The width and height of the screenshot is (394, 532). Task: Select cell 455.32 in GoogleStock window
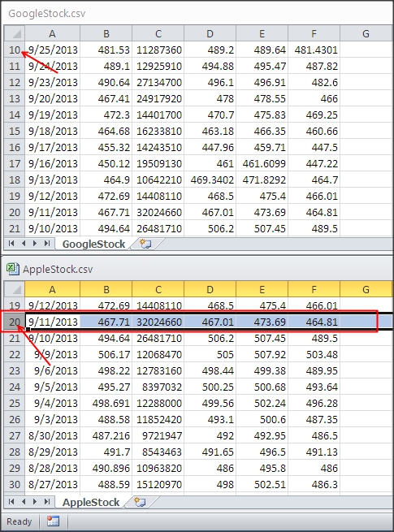tap(106, 147)
